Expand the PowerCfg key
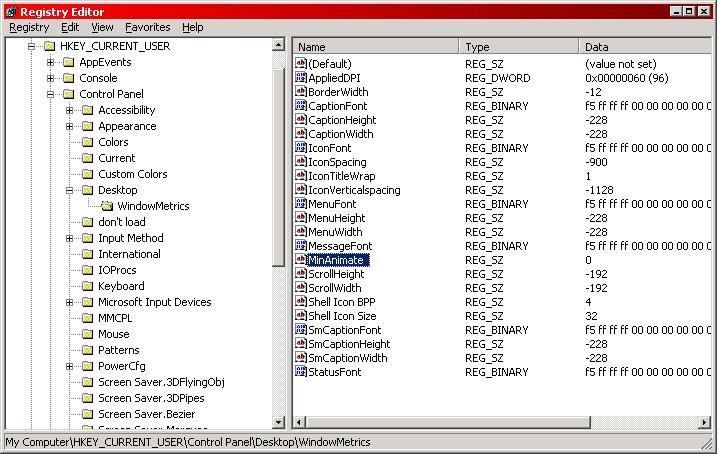This screenshot has height=454, width=717. point(70,366)
